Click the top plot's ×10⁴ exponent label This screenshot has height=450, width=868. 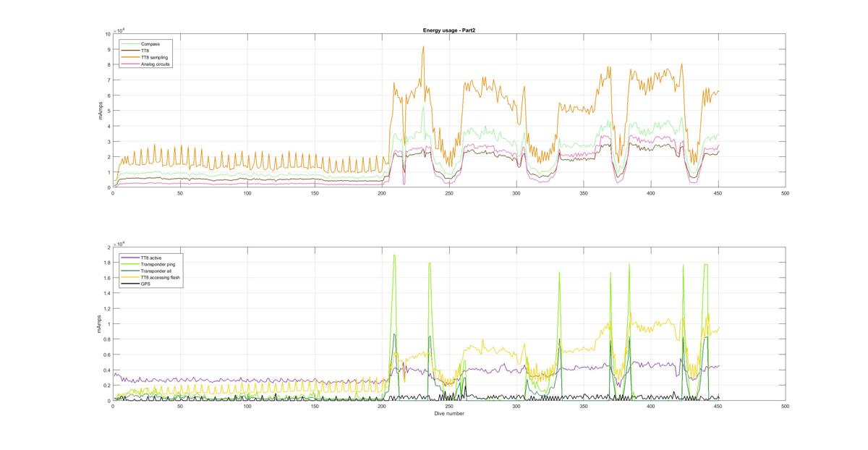click(119, 30)
